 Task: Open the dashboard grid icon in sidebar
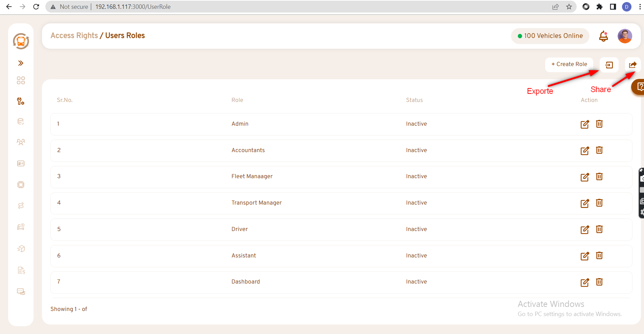pyautogui.click(x=21, y=80)
